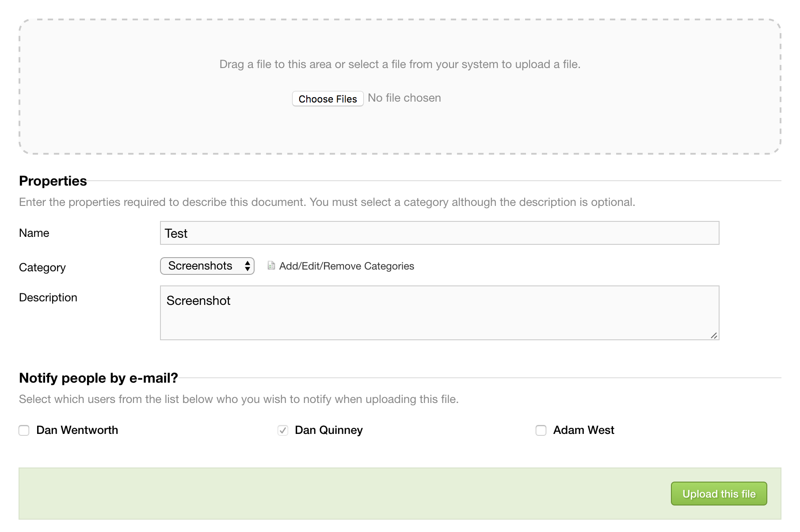Untick the Dan Quinney checkbox
Screen dimensions: 800x532
[283, 430]
